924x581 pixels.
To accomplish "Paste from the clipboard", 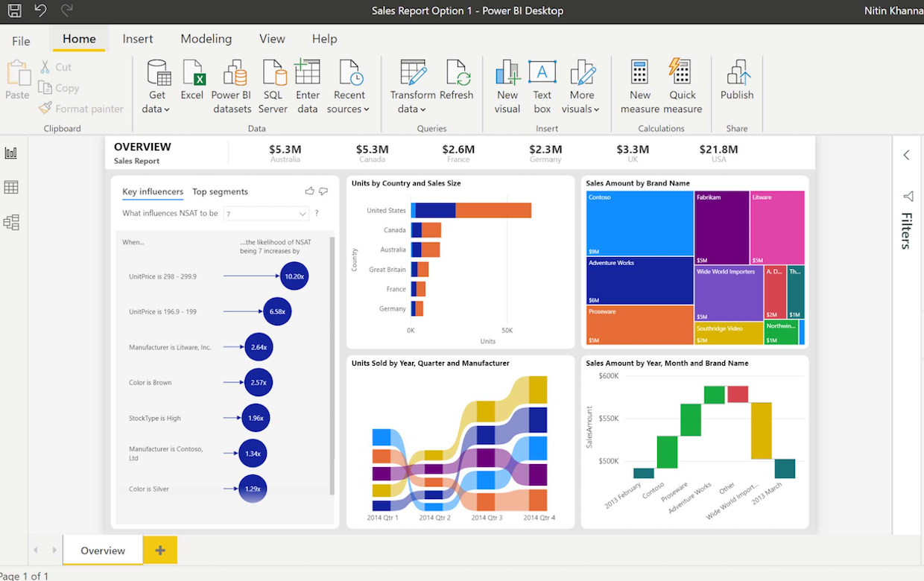I will coord(17,80).
